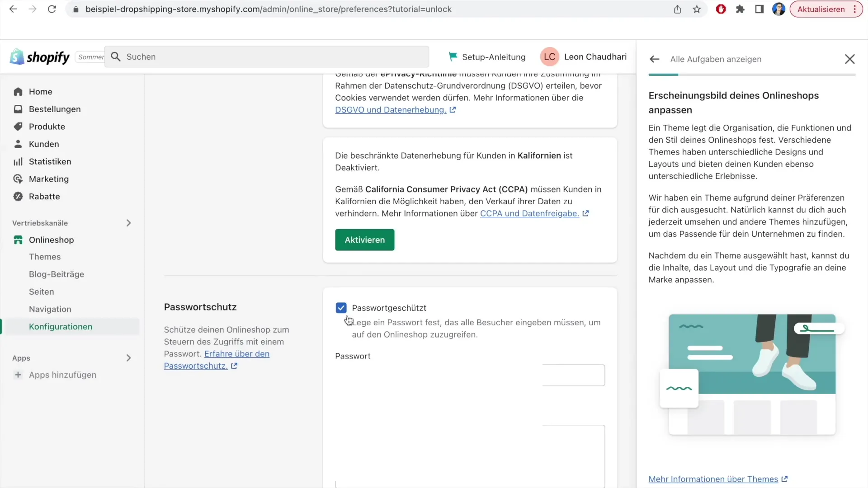Open Bestellungen in sidebar
This screenshot has width=868, height=488.
tap(54, 109)
